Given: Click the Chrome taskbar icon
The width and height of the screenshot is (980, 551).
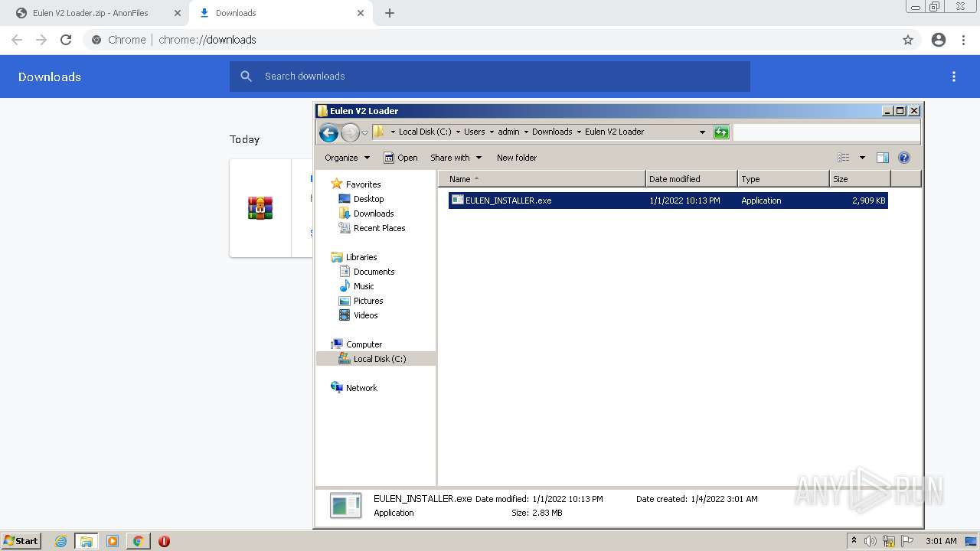Looking at the screenshot, I should tap(138, 541).
